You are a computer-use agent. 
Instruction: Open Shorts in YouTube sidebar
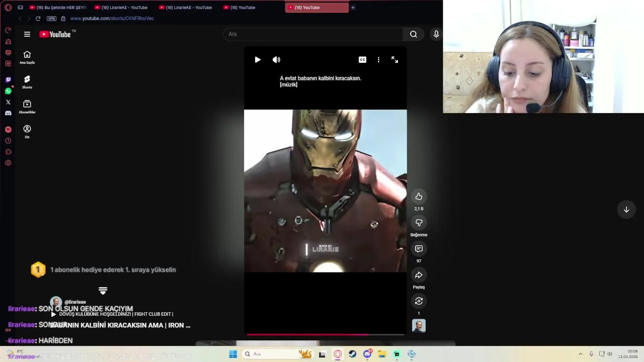click(x=27, y=82)
